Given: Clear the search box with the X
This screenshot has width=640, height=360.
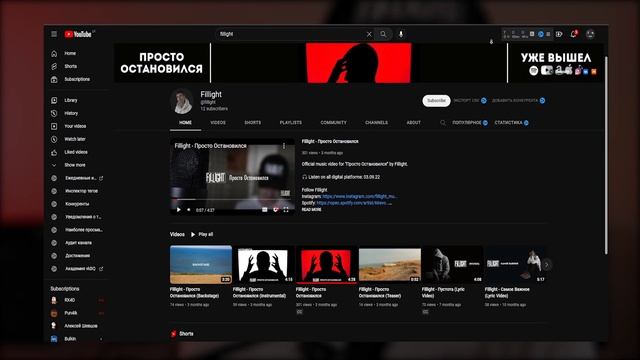Looking at the screenshot, I should tap(369, 34).
